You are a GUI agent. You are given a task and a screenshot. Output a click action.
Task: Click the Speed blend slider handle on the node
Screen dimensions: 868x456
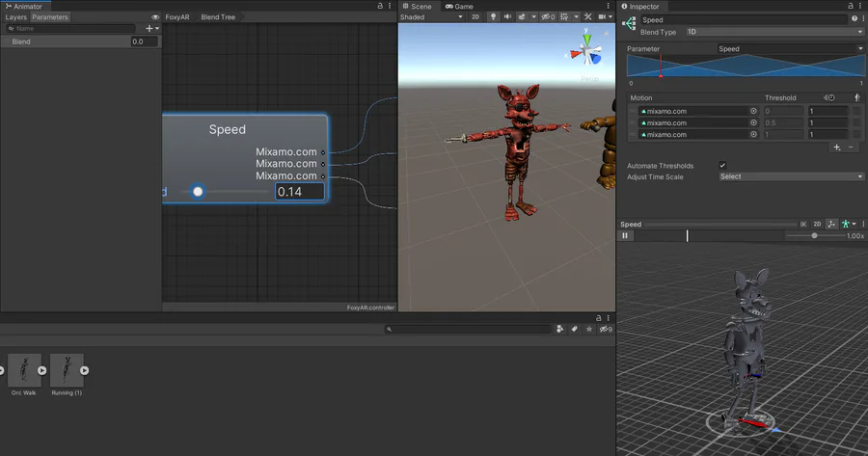pyautogui.click(x=198, y=192)
